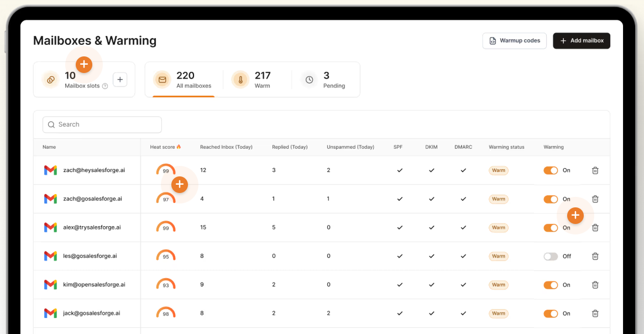The width and height of the screenshot is (644, 334).
Task: Click heat score gauge 99 for zach@heysalesforge.ai
Action: [166, 170]
